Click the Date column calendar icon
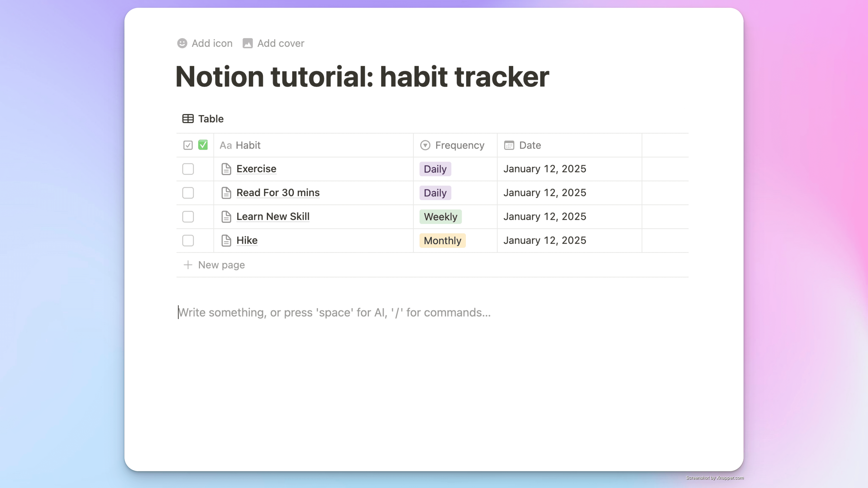868x488 pixels. coord(509,145)
